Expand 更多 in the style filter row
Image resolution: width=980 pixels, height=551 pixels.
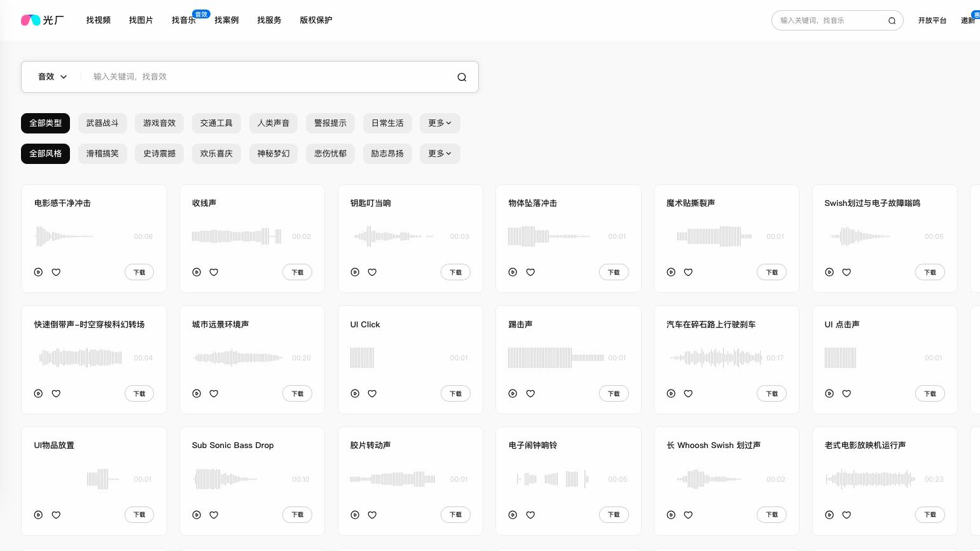(x=439, y=154)
